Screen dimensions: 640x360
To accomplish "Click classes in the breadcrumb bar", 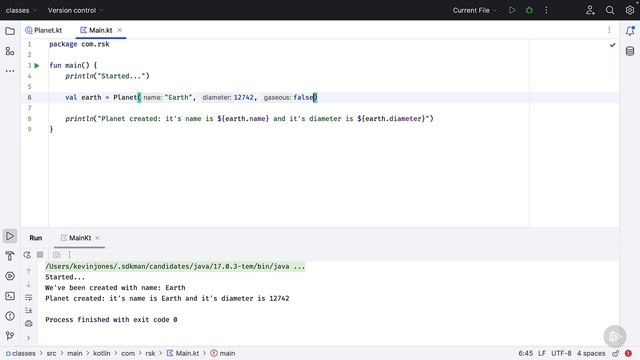I will pyautogui.click(x=21, y=353).
